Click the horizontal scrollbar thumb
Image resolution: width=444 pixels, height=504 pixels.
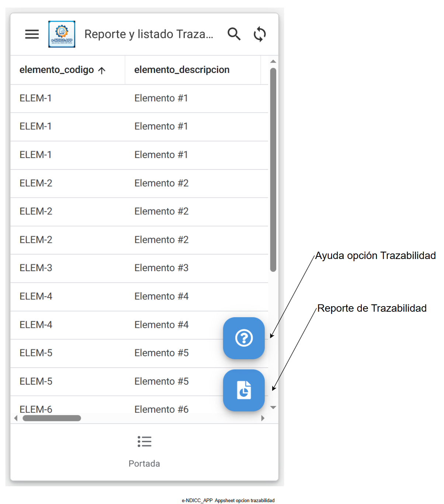tap(52, 418)
